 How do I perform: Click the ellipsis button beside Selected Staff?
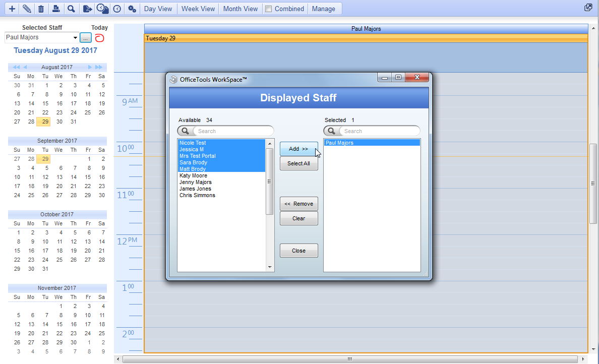pyautogui.click(x=86, y=38)
